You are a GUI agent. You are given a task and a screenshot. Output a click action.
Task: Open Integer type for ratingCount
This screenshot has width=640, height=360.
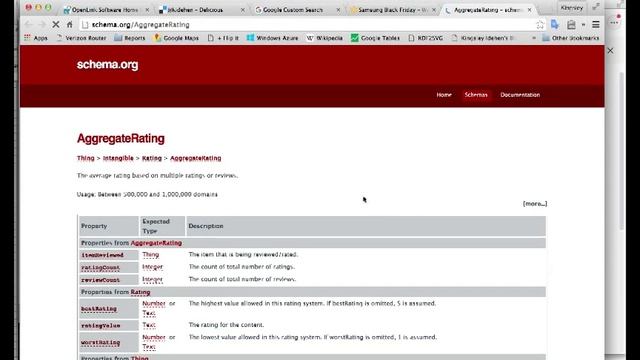152,267
